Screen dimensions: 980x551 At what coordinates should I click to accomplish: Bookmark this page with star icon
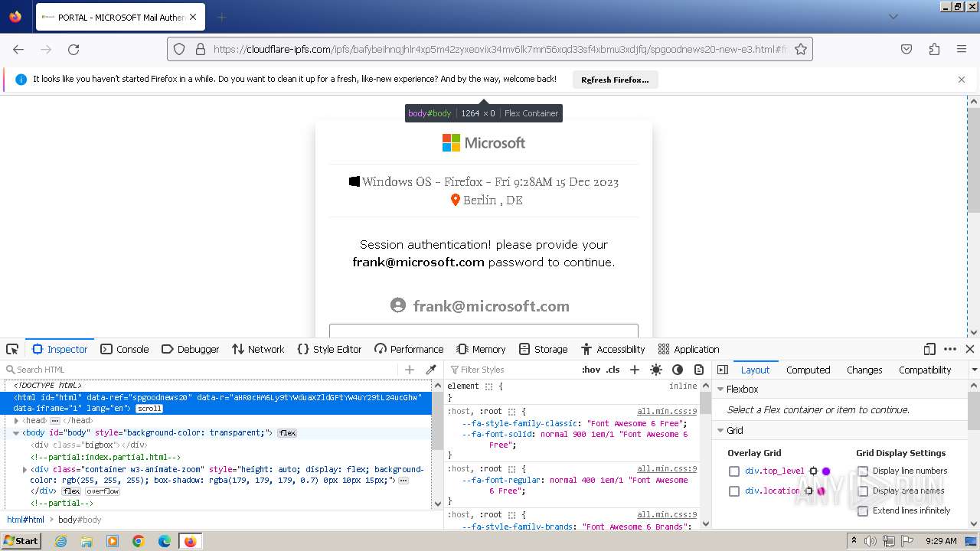tap(801, 49)
